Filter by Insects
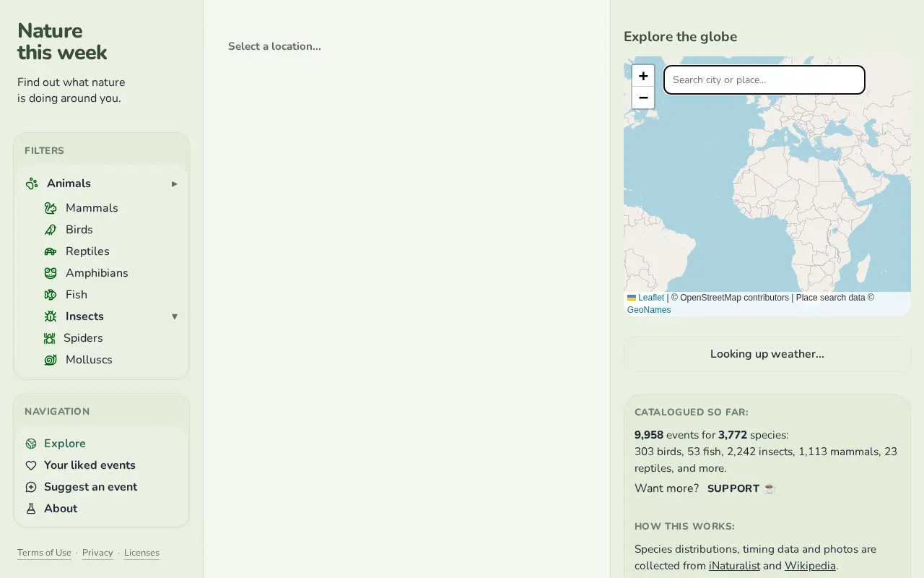The width and height of the screenshot is (924, 578). click(x=84, y=316)
